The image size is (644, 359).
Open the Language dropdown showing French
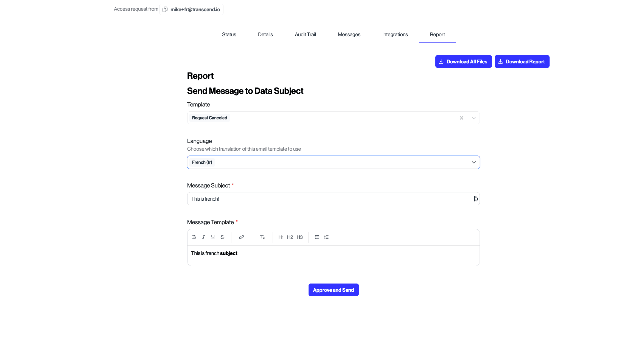coord(333,162)
